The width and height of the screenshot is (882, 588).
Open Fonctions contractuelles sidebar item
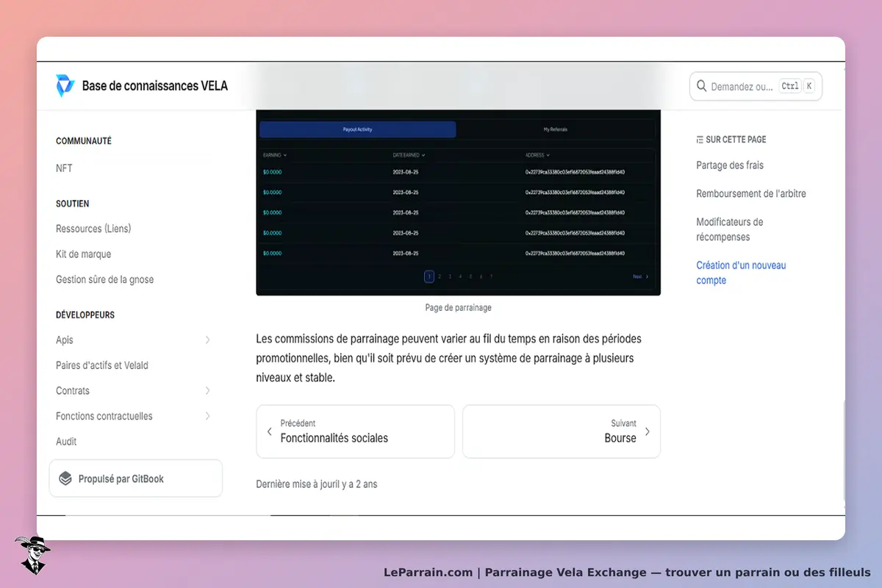point(104,416)
